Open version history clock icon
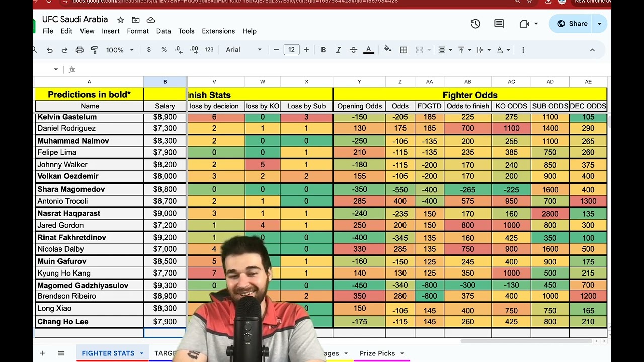Screen dimensions: 644x362 (475, 24)
